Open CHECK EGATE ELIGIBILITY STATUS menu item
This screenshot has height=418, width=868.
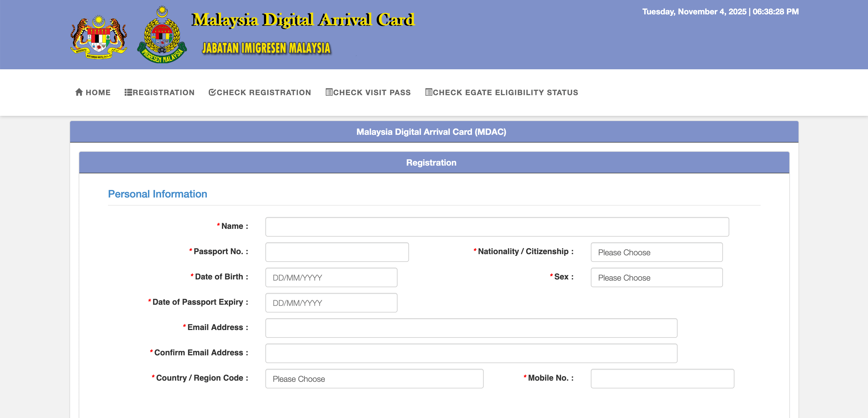pyautogui.click(x=501, y=93)
